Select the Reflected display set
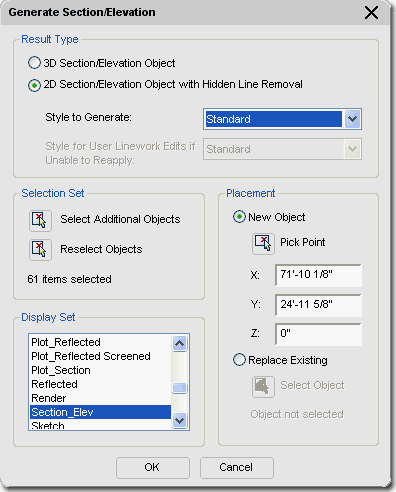This screenshot has width=396, height=492. [100, 384]
